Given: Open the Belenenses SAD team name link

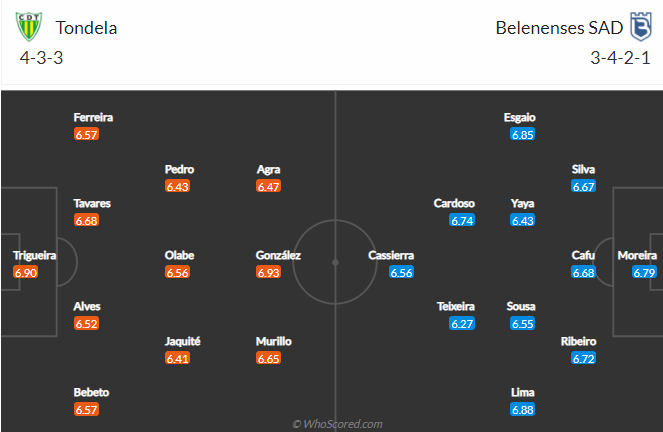Looking at the screenshot, I should point(559,28).
